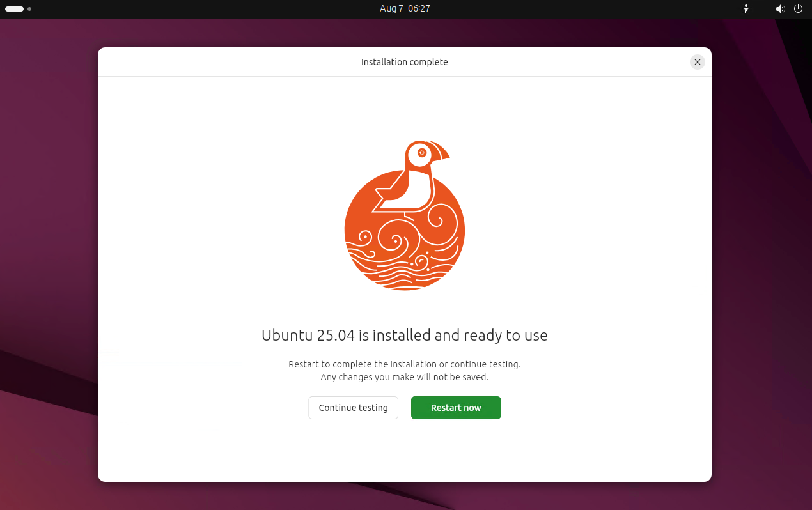Choose Continue testing
Screen dimensions: 812x510
353,408
